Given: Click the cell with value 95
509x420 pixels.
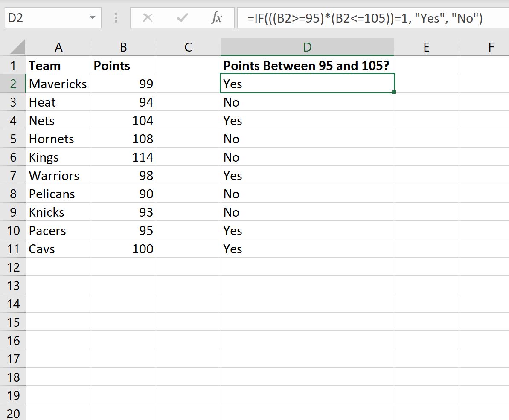Looking at the screenshot, I should (x=123, y=230).
